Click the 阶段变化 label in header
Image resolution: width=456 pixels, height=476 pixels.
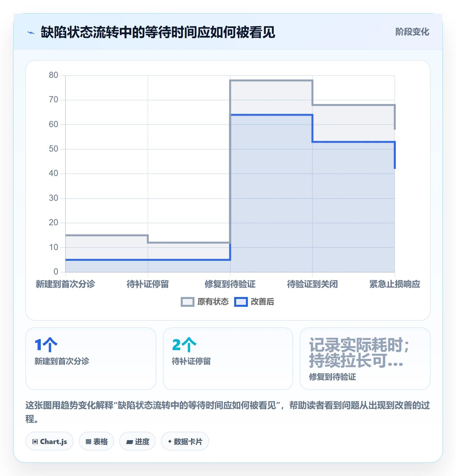pos(412,32)
